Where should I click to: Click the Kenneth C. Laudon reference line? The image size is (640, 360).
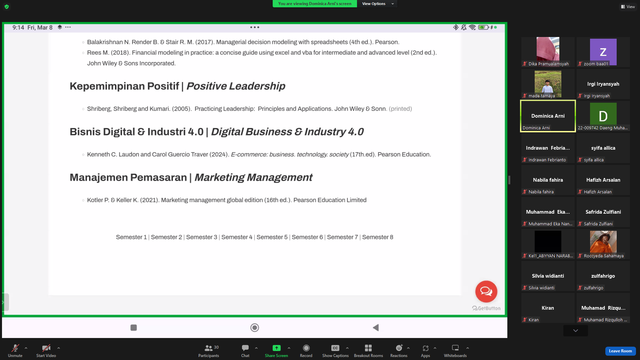(x=259, y=154)
